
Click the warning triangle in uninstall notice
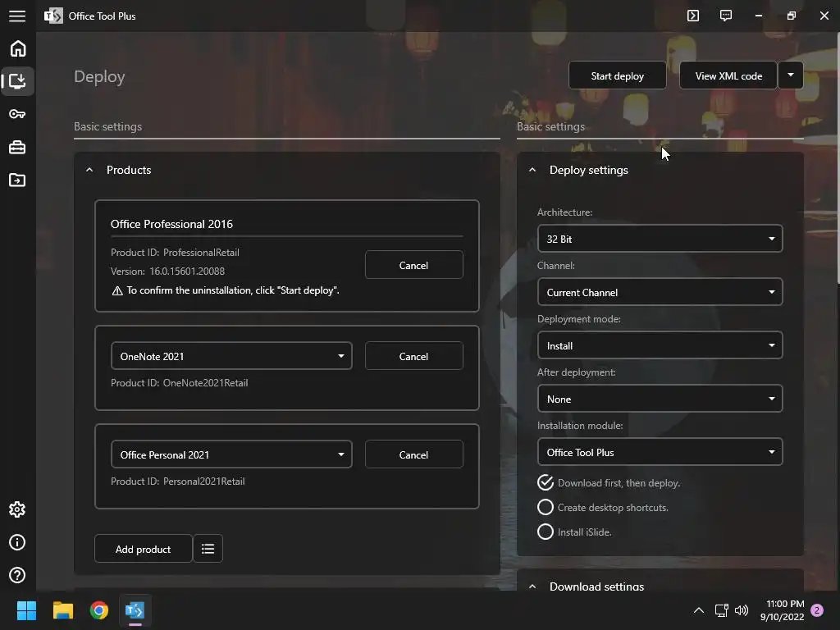pyautogui.click(x=117, y=290)
